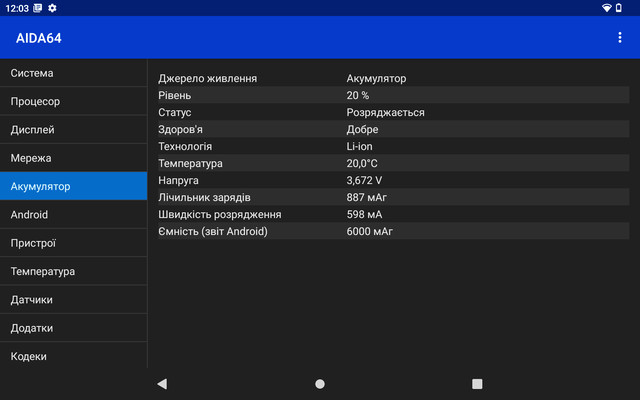Select the Li-ion technology value
This screenshot has height=400, width=640.
click(x=359, y=147)
